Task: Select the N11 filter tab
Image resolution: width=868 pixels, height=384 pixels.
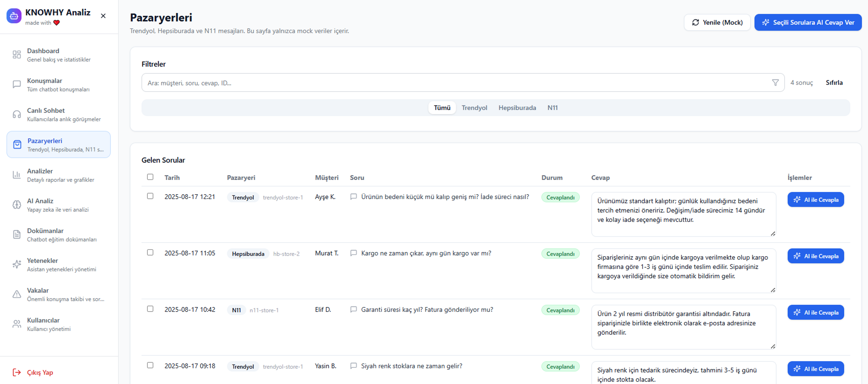Action: (552, 108)
